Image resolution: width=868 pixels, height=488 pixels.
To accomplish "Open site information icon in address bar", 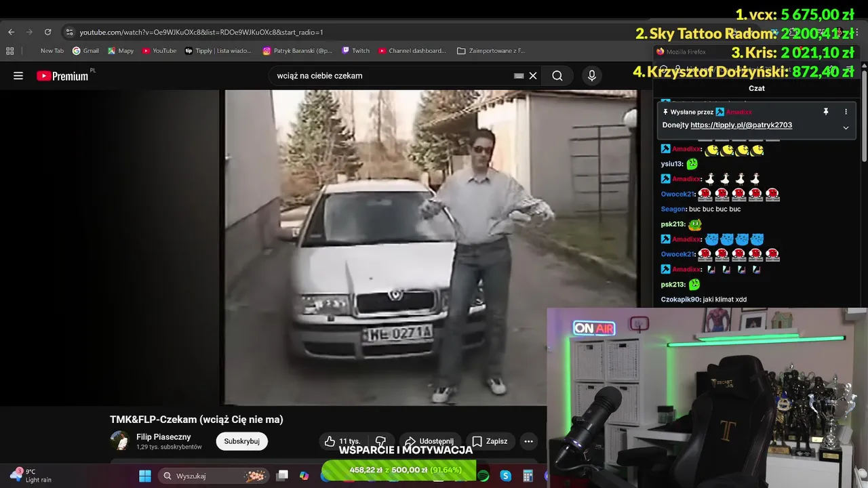I will (69, 32).
